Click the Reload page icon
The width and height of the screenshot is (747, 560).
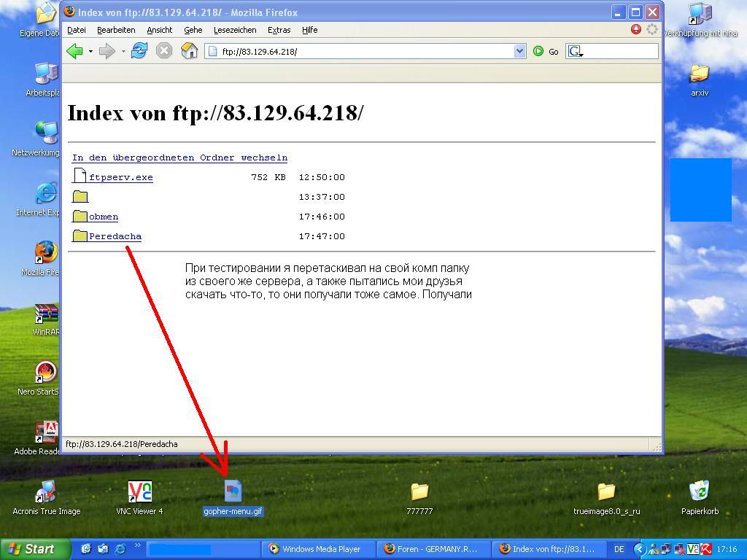tap(139, 51)
